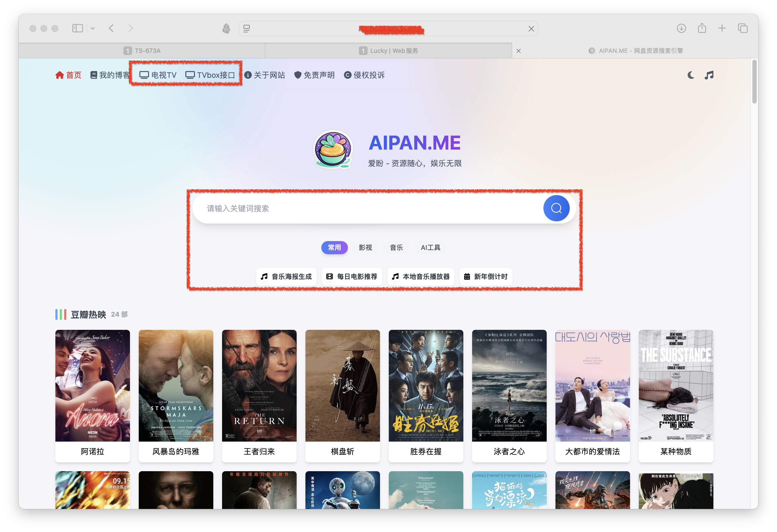Click the reader page icon in the address bar
Screen dimensions: 777x532
click(x=247, y=29)
